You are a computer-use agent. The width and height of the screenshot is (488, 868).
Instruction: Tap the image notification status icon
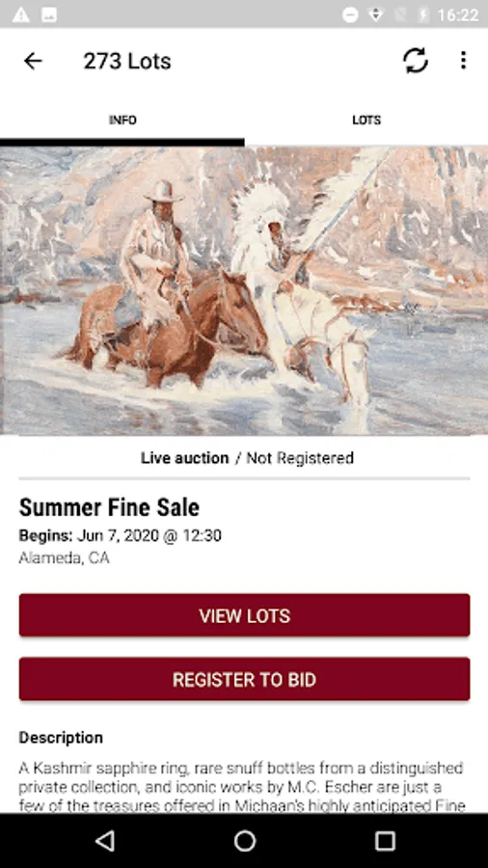(x=49, y=14)
